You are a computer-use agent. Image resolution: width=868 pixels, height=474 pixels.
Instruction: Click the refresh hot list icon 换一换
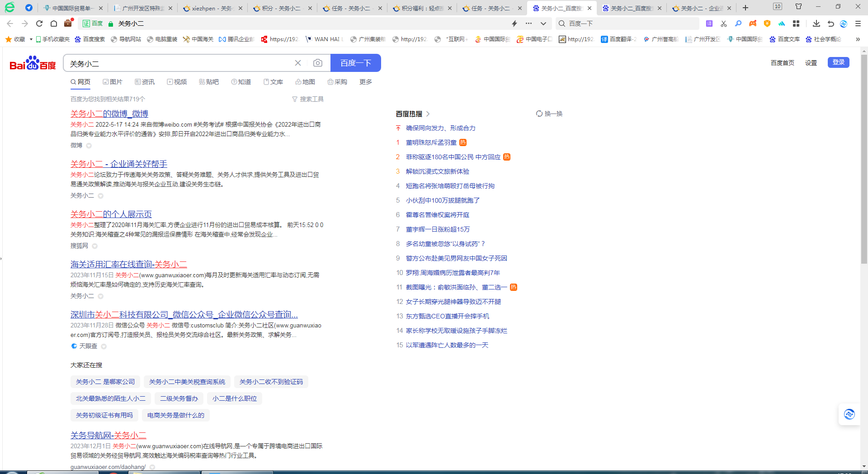549,114
